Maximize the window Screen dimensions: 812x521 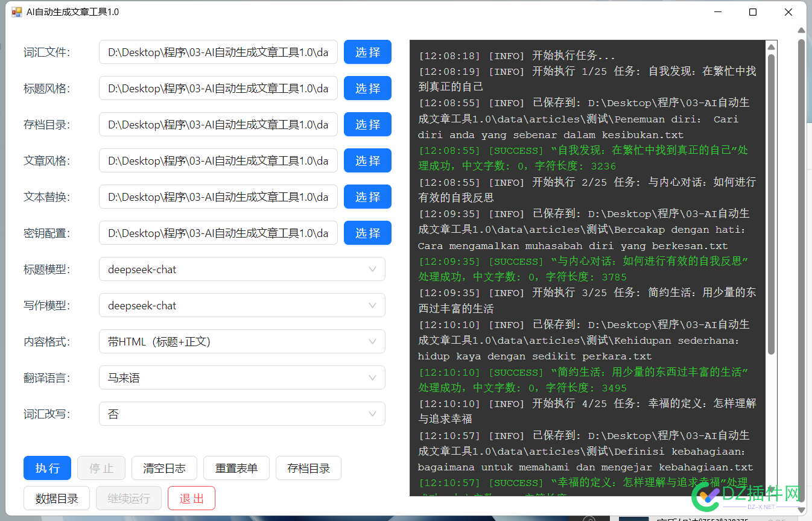coord(752,12)
